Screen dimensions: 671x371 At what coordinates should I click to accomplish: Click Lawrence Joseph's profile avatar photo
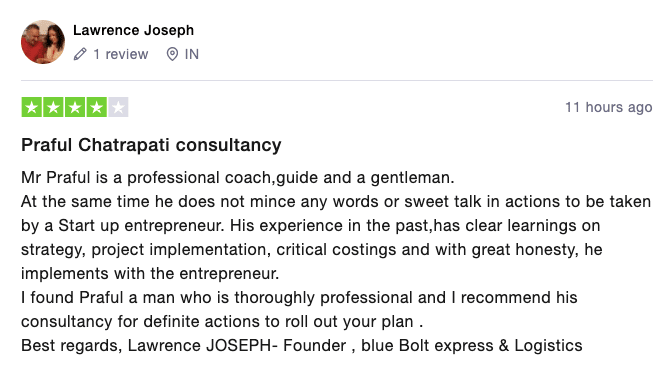pyautogui.click(x=43, y=42)
